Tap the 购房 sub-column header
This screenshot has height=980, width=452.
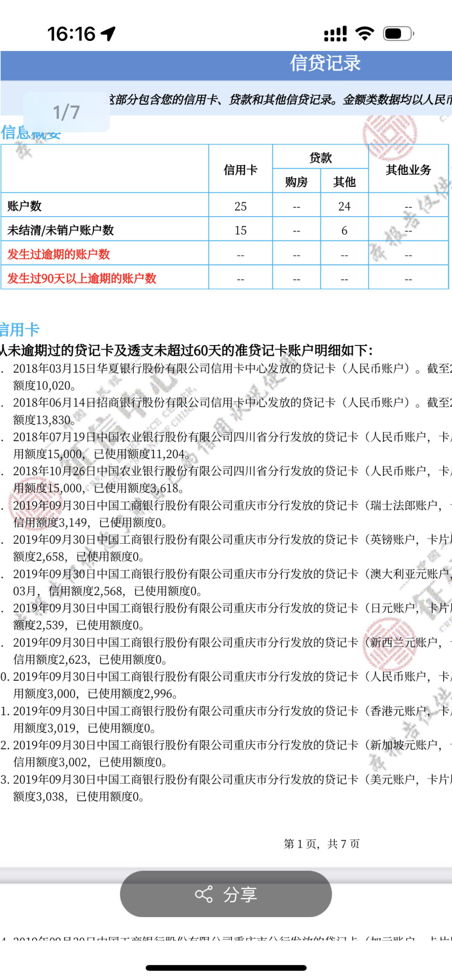pyautogui.click(x=296, y=182)
